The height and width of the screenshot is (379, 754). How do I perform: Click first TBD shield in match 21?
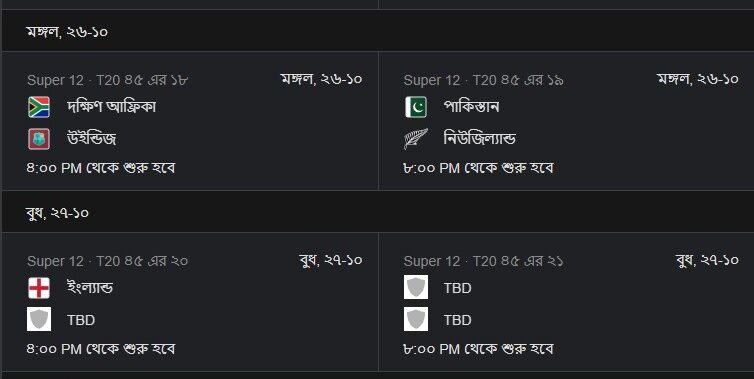pyautogui.click(x=415, y=287)
